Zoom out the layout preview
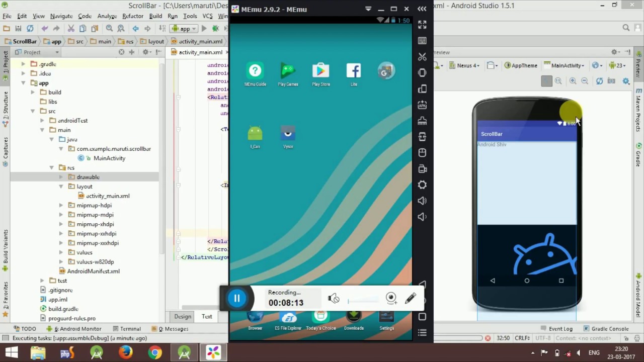The height and width of the screenshot is (362, 644). (585, 81)
